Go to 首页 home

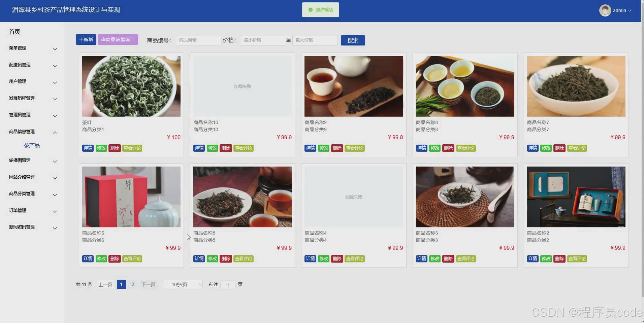click(14, 32)
